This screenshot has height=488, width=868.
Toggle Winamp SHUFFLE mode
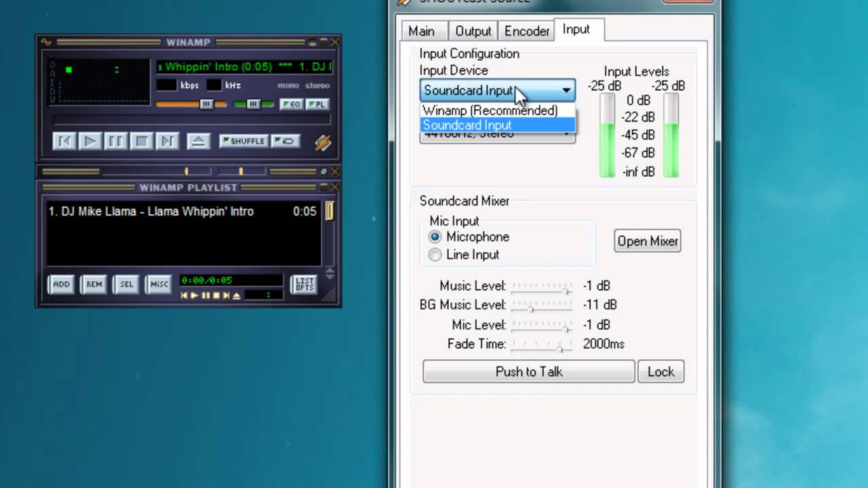click(243, 141)
